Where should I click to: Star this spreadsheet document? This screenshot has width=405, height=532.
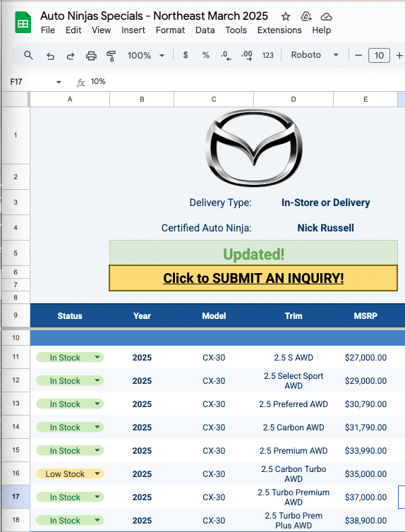click(286, 16)
